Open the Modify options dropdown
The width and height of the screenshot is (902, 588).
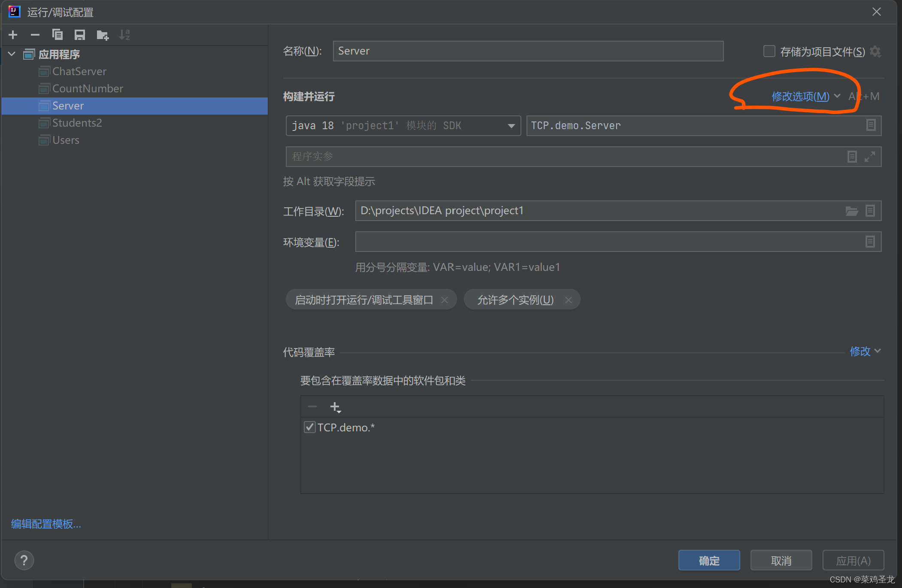(805, 96)
